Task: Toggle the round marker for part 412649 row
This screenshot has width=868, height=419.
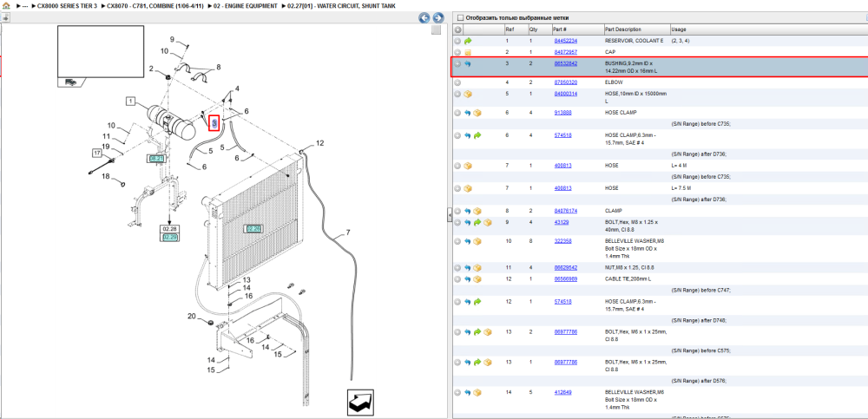Action: tap(457, 392)
